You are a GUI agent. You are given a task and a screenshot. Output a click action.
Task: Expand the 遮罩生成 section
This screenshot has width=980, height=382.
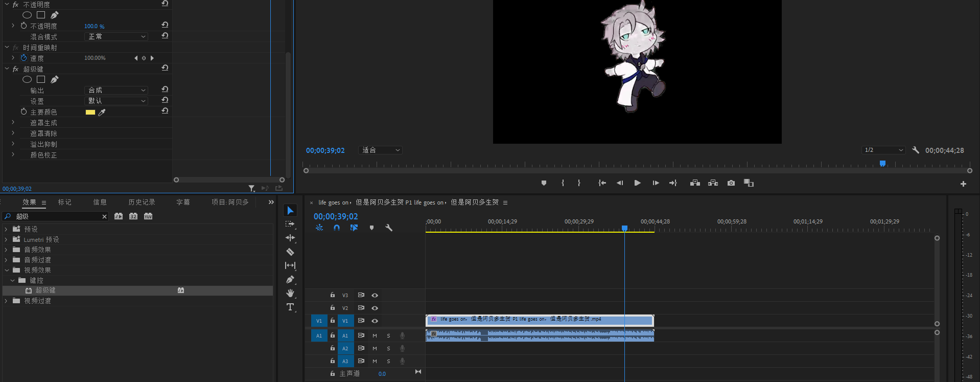click(13, 122)
